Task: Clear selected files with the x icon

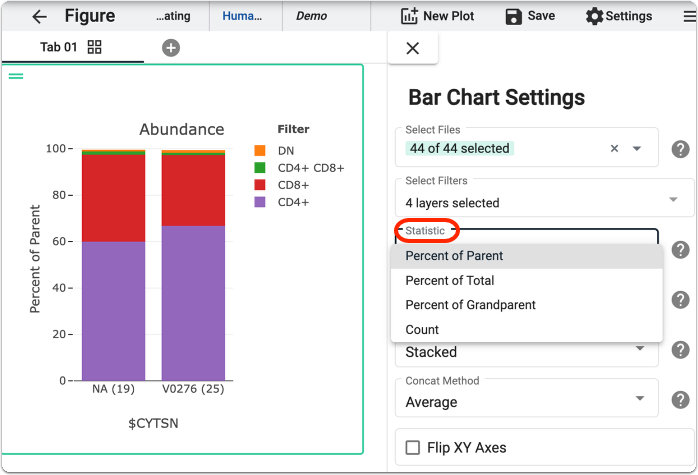Action: [x=614, y=148]
